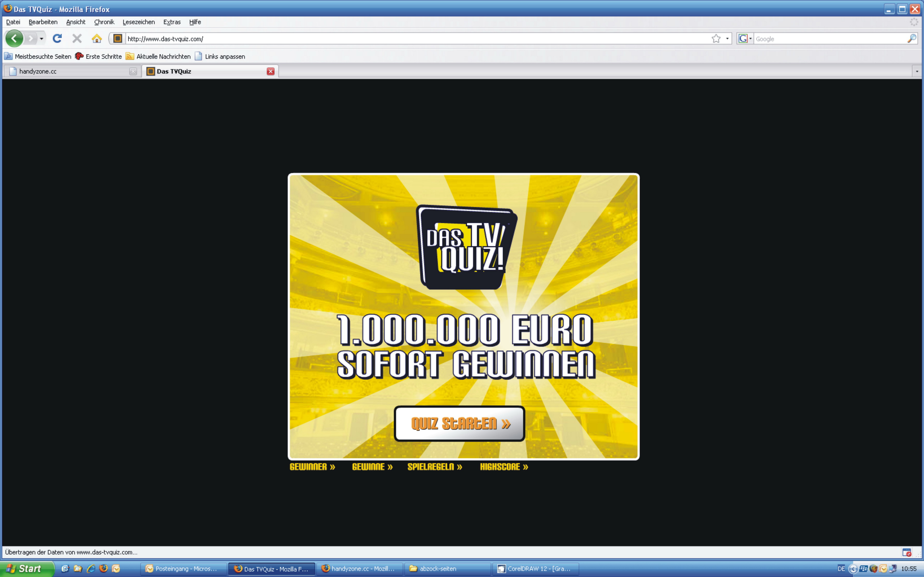Open the Aktuelle Nachrichten RSS feed

point(163,56)
